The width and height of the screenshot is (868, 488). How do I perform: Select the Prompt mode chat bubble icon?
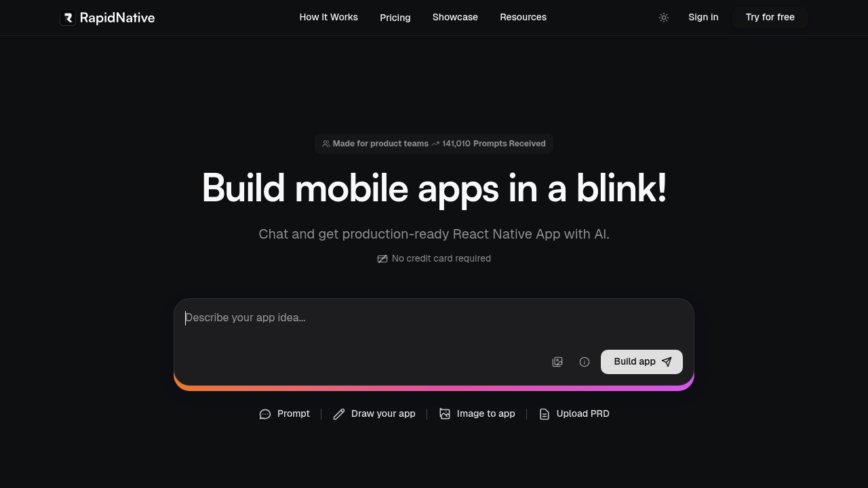tap(264, 413)
